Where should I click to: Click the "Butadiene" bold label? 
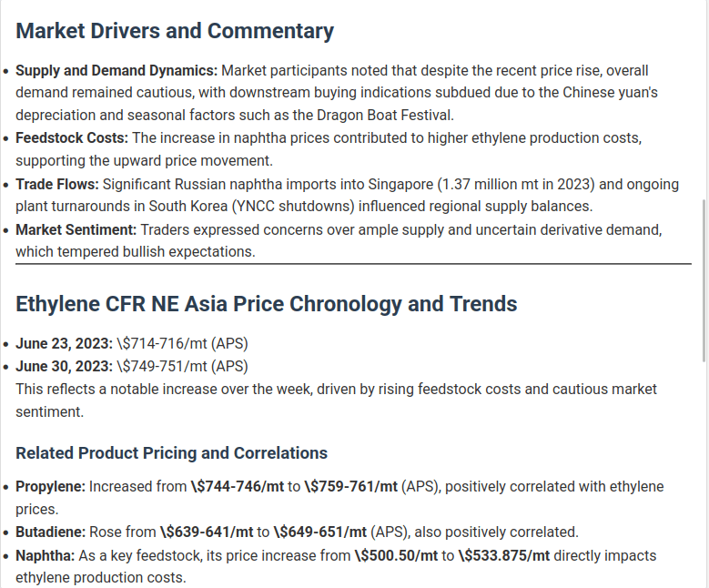pos(50,532)
